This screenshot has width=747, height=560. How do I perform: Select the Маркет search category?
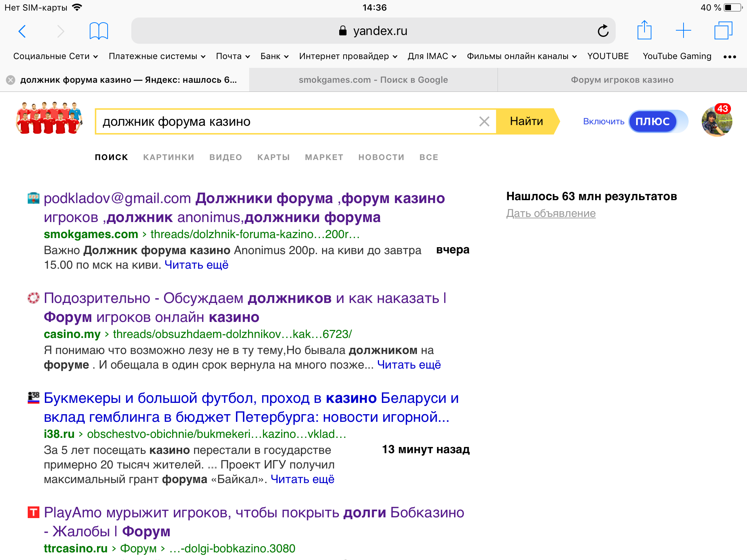click(324, 157)
